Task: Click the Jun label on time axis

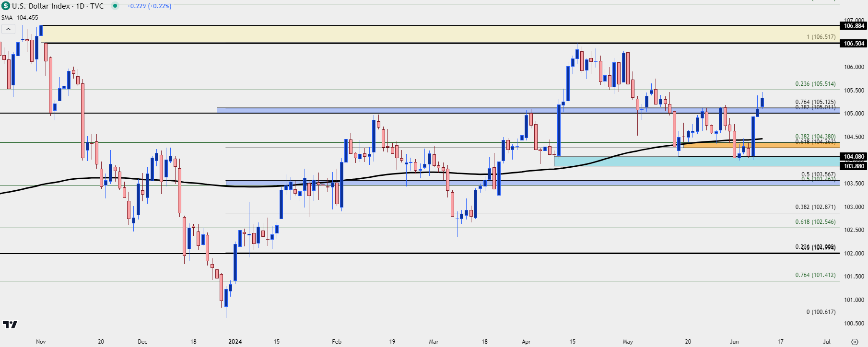Action: point(734,342)
